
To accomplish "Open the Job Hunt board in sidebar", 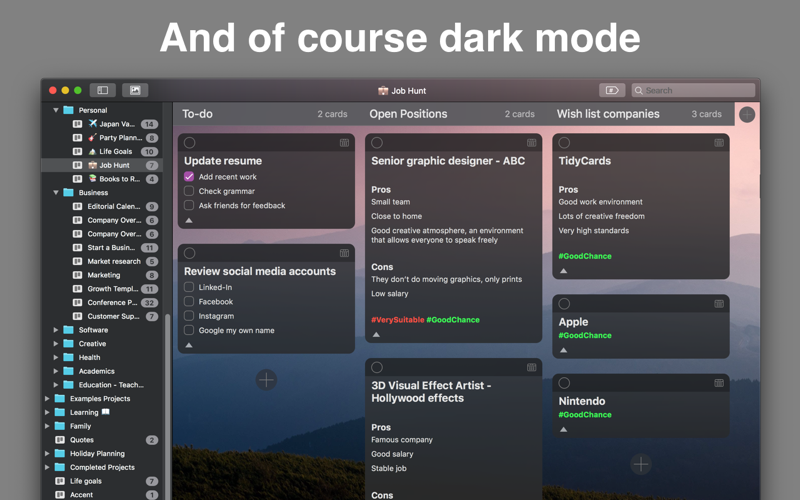I will tap(102, 165).
